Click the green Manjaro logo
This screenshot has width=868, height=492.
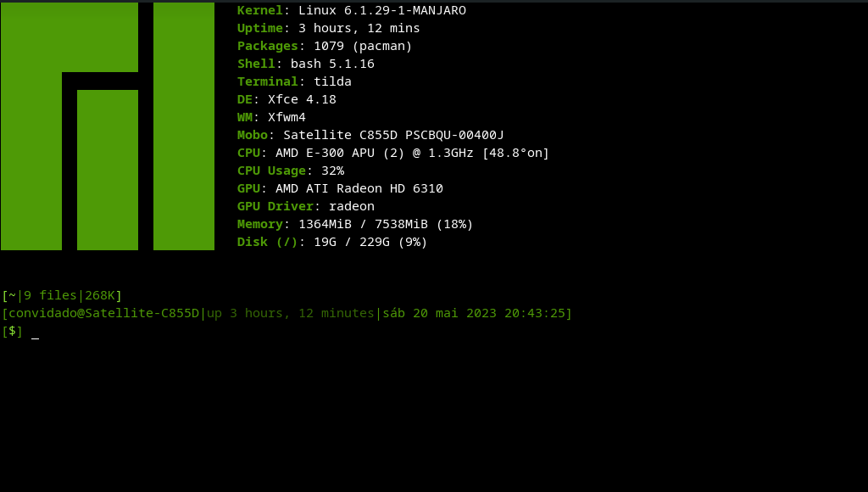tap(108, 126)
